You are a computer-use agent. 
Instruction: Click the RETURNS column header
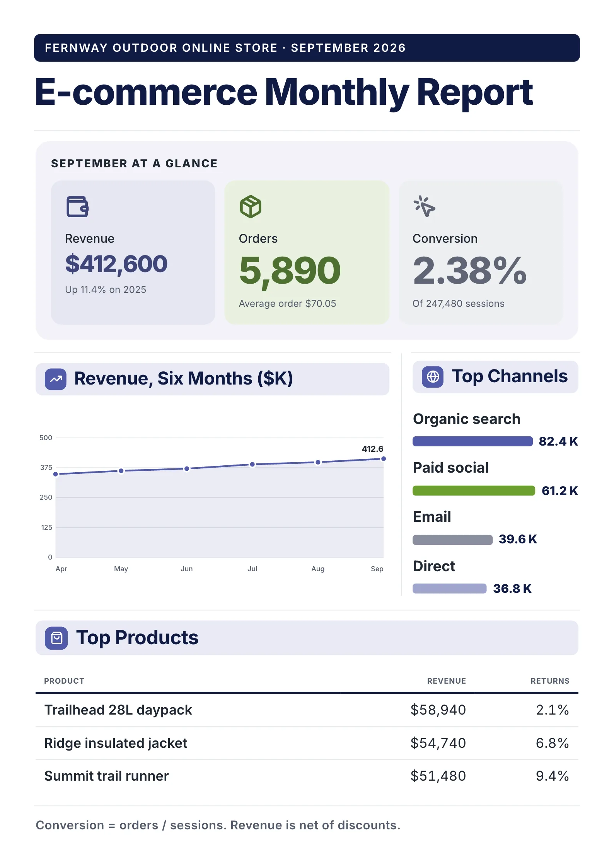click(550, 681)
